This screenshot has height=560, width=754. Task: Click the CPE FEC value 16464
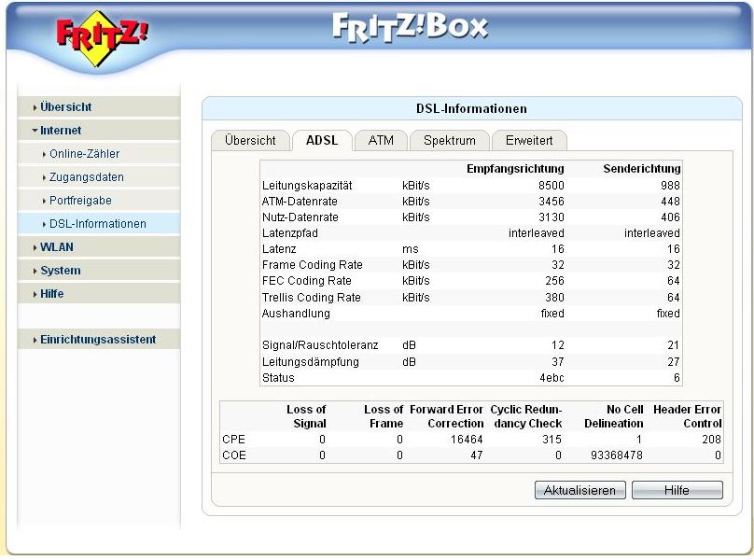467,440
